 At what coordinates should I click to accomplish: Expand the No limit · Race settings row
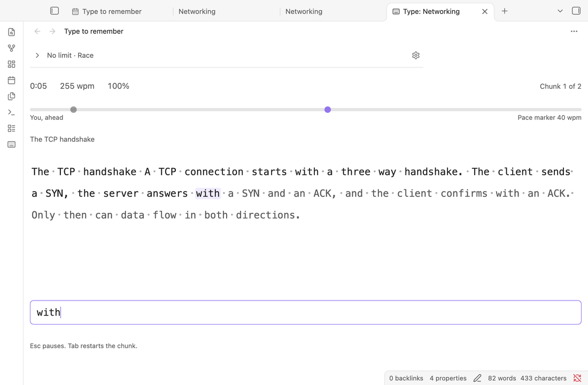point(227,55)
